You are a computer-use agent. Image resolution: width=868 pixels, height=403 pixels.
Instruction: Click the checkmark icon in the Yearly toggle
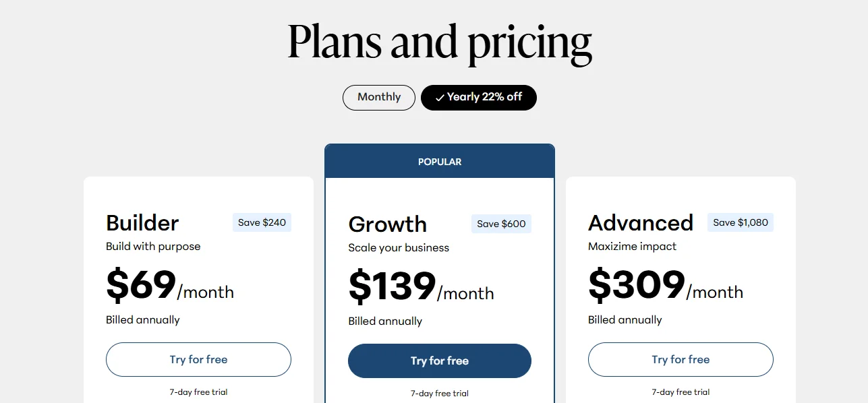click(x=440, y=98)
